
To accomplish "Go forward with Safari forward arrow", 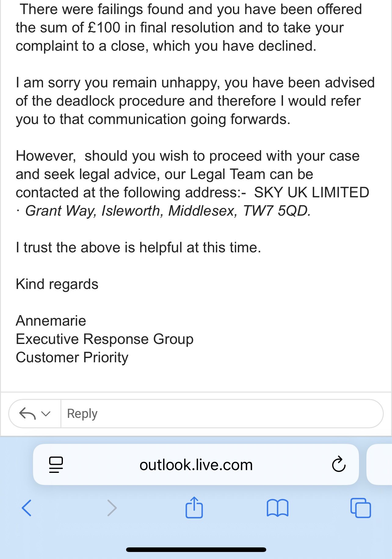I will tap(112, 508).
